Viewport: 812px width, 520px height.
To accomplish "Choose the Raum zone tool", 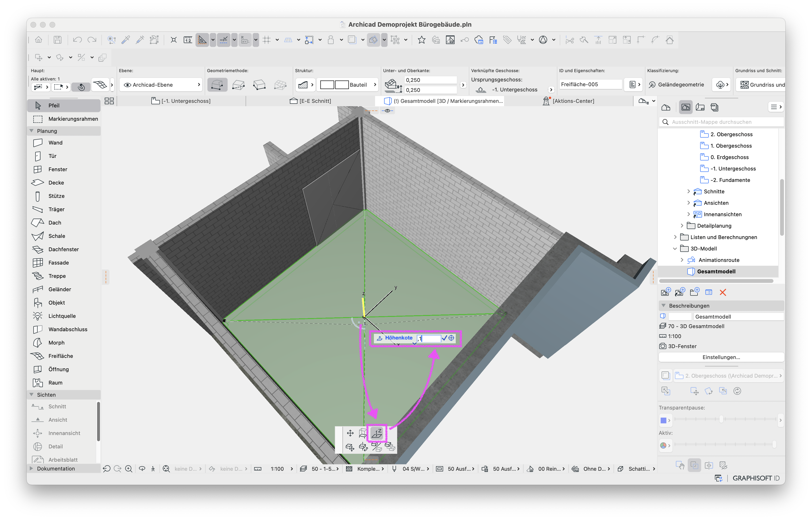I will click(x=64, y=383).
